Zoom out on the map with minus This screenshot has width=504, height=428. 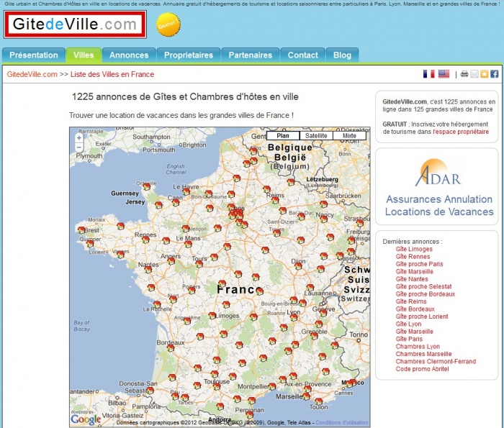click(79, 147)
